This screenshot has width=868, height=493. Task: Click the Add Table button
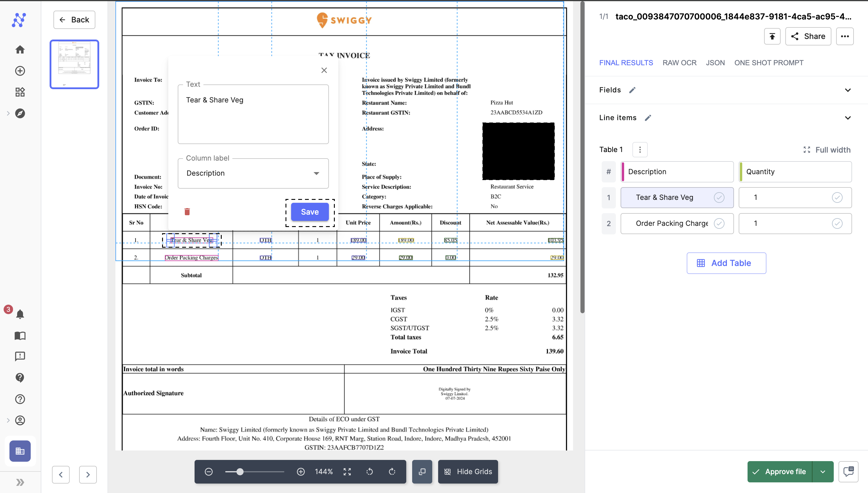coord(726,263)
